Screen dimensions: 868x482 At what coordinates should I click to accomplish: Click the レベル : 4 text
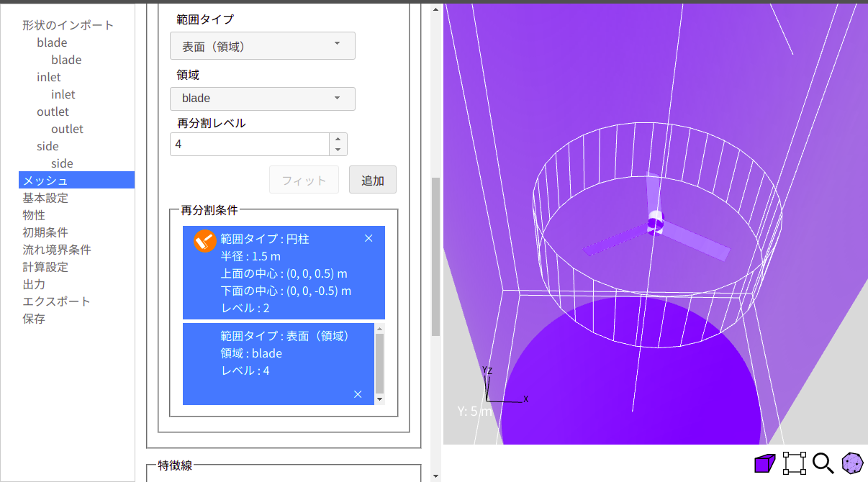coord(245,370)
